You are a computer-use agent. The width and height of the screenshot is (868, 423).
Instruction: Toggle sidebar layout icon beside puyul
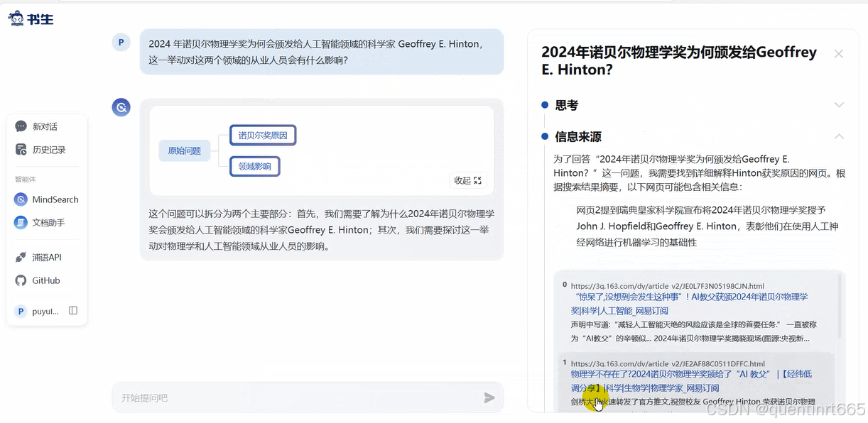coord(73,311)
